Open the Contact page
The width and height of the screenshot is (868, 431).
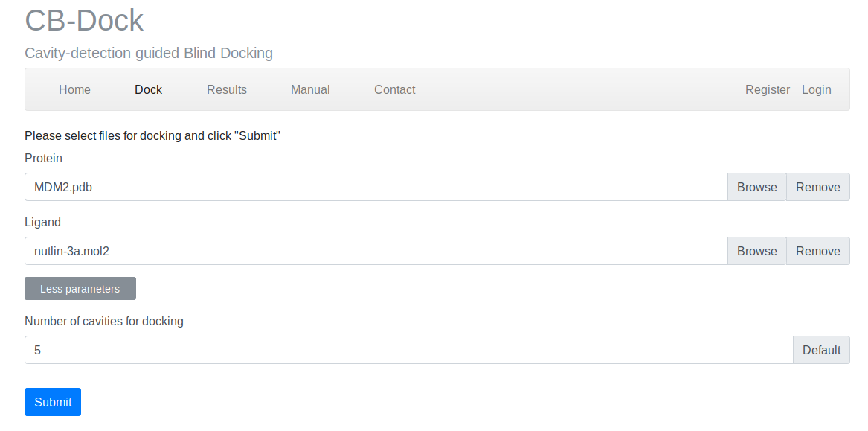(394, 89)
